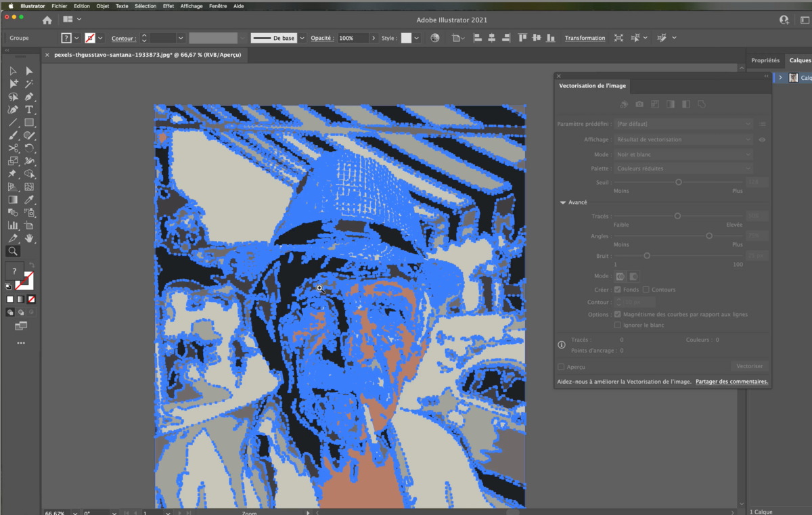Choose the Hand tool
The image size is (812, 515).
coord(29,238)
